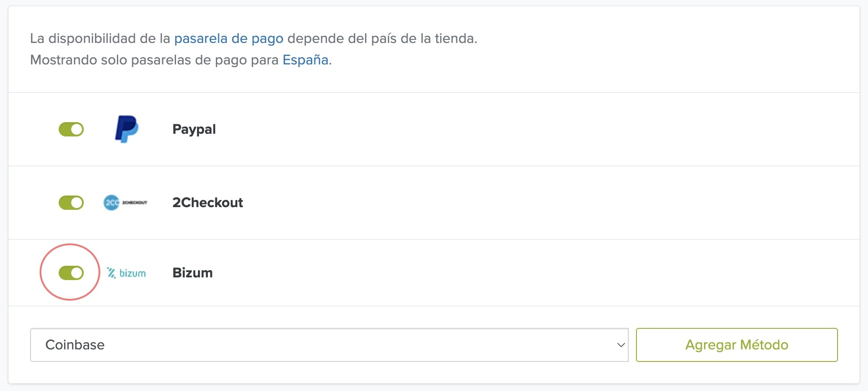The height and width of the screenshot is (391, 868).
Task: Click the 'La disponibilidad de la' text
Action: click(x=100, y=38)
